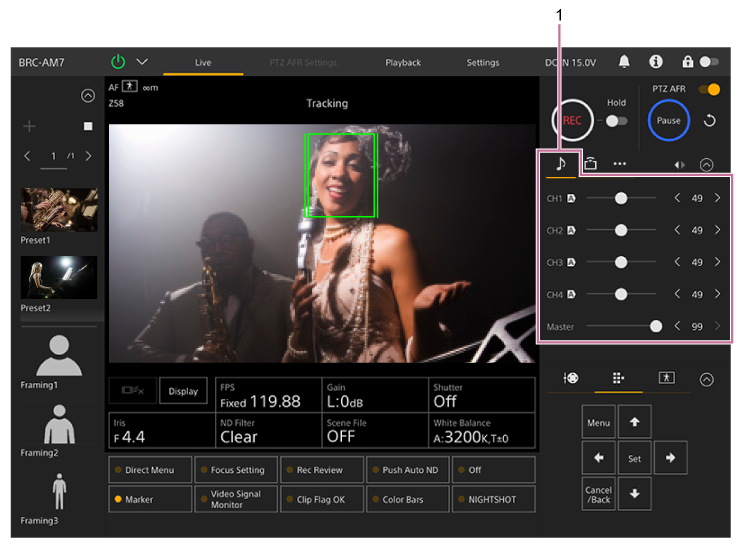Toggle the PTZ AFR switch

[709, 89]
